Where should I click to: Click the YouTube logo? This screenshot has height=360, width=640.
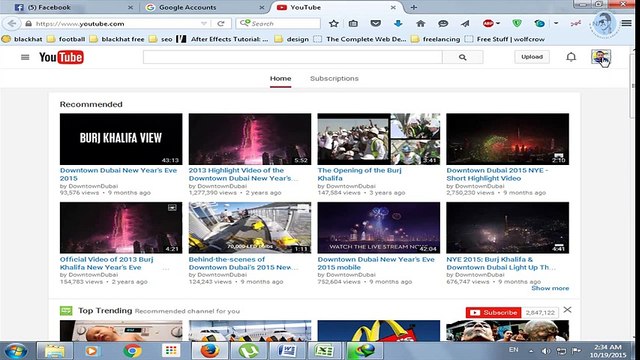(61, 57)
